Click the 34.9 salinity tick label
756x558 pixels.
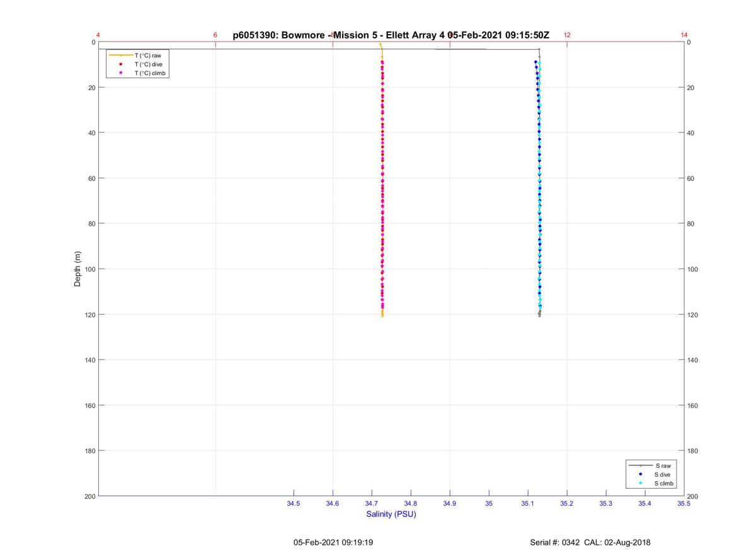(450, 503)
